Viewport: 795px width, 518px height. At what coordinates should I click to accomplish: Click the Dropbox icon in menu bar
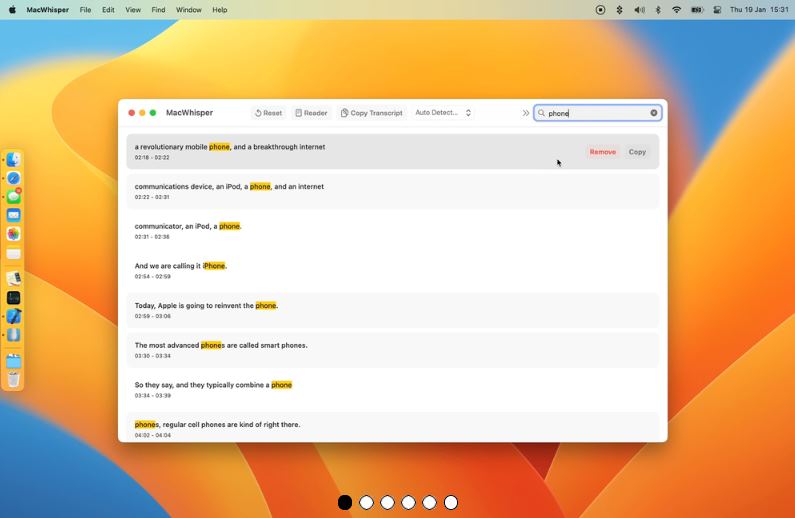619,10
